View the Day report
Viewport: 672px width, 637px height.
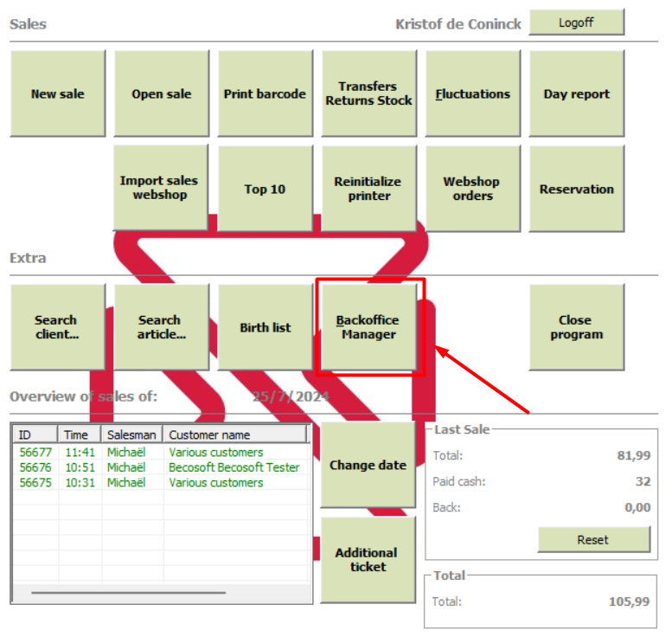click(x=576, y=93)
